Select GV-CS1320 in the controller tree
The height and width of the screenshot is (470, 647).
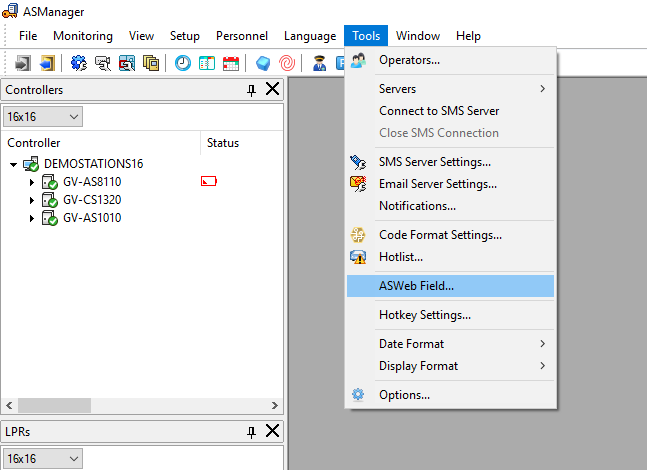(92, 200)
